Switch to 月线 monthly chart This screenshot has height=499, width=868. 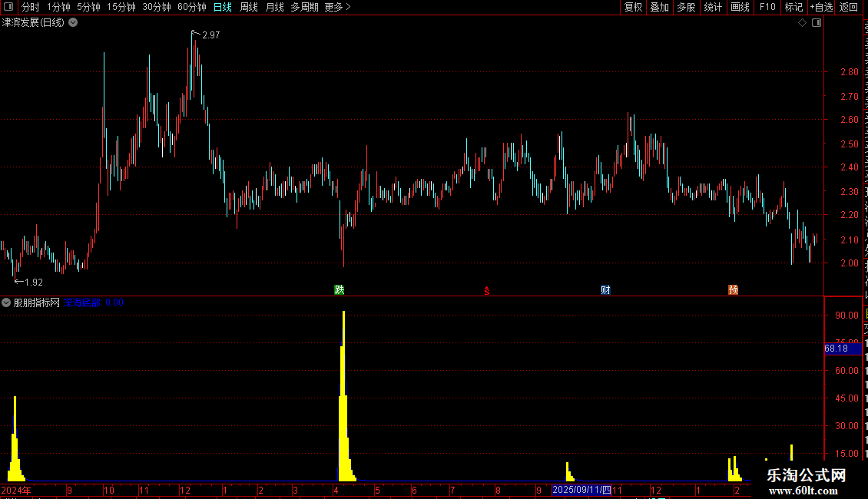tap(274, 7)
